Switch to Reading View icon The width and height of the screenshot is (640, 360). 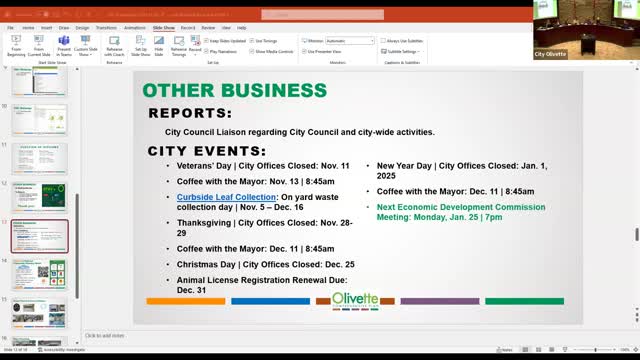tap(551, 350)
